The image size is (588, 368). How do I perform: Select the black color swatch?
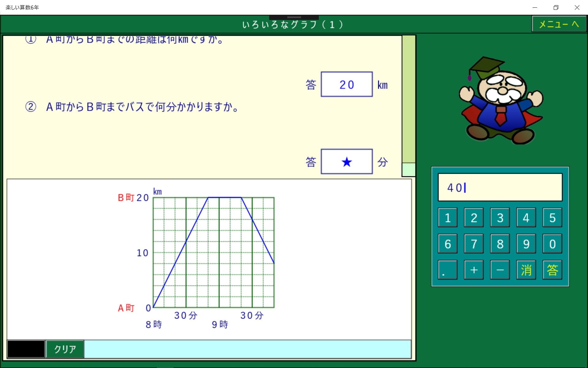(x=26, y=349)
